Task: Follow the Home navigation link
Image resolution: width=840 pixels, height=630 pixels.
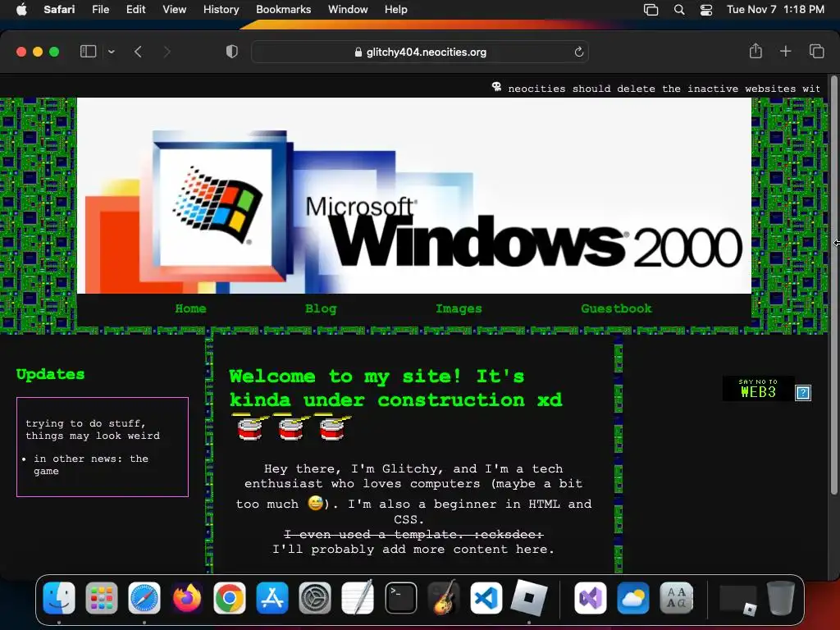Action: pos(190,308)
